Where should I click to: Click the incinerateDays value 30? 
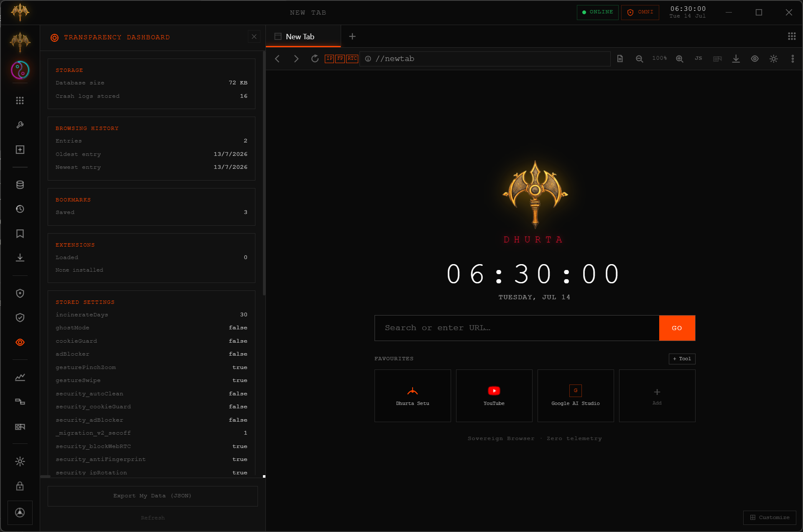pyautogui.click(x=244, y=315)
